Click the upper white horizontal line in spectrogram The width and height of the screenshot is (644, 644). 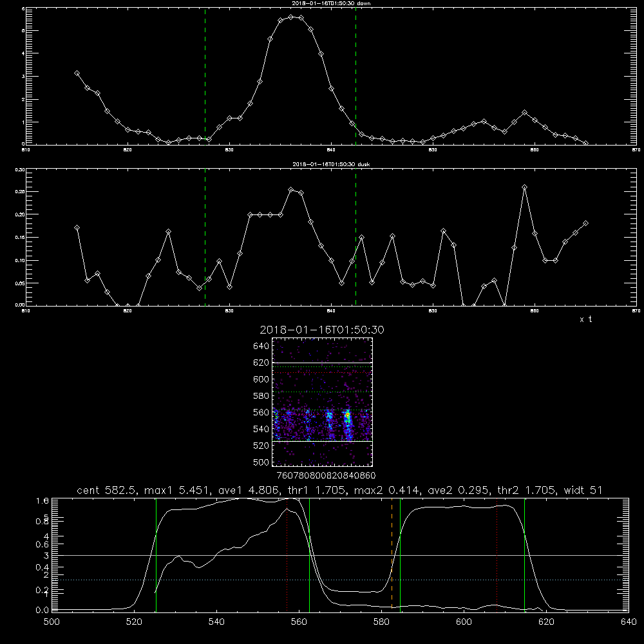coord(323,363)
